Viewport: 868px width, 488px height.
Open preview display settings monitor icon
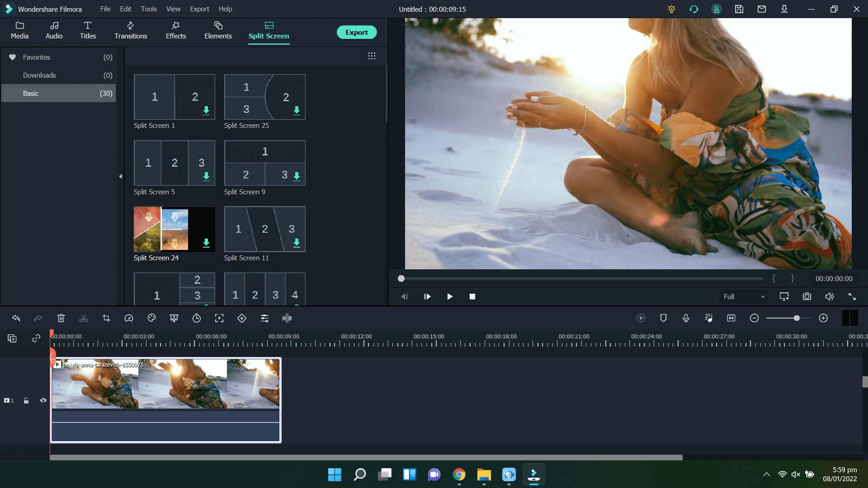[784, 296]
